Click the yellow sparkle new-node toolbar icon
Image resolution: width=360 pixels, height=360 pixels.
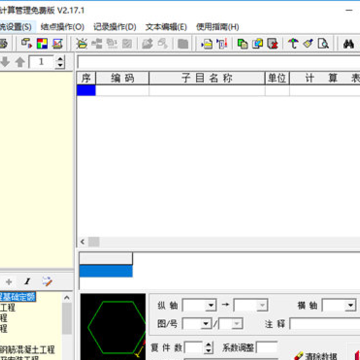point(81,44)
